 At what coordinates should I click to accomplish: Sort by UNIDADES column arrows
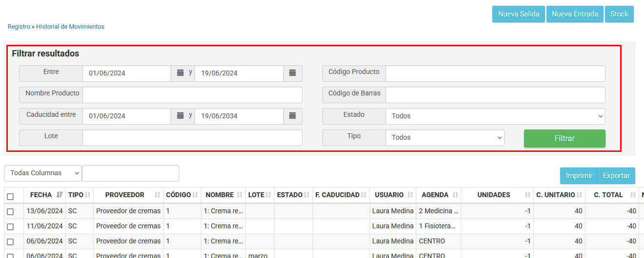[527, 195]
